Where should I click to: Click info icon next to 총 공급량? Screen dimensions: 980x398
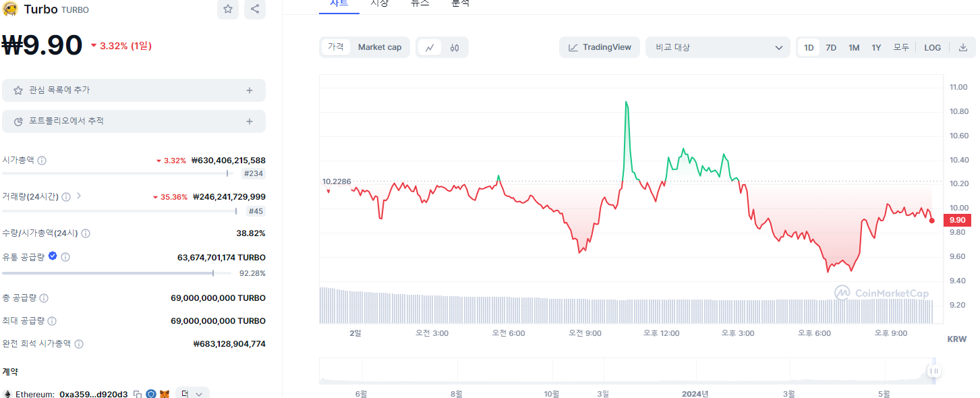[43, 298]
